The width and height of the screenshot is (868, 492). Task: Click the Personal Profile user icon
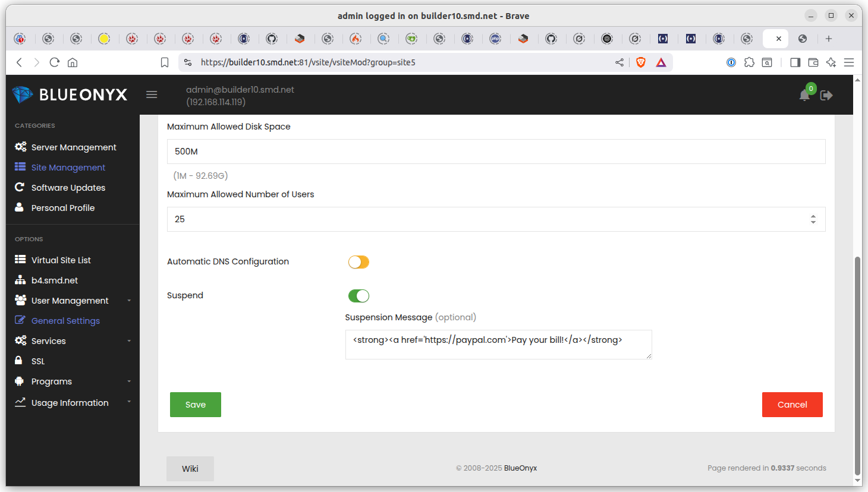tap(19, 207)
